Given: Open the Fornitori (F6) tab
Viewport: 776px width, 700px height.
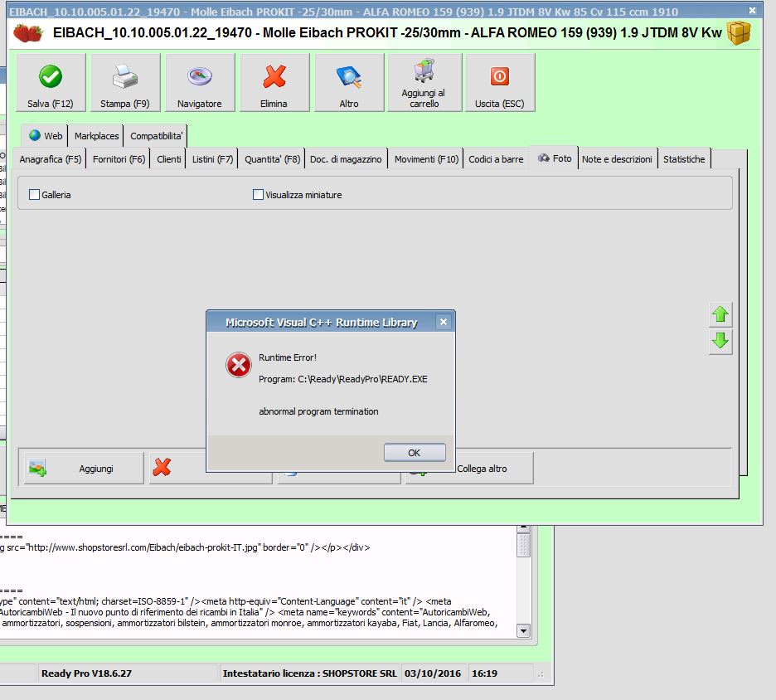Looking at the screenshot, I should click(x=119, y=159).
